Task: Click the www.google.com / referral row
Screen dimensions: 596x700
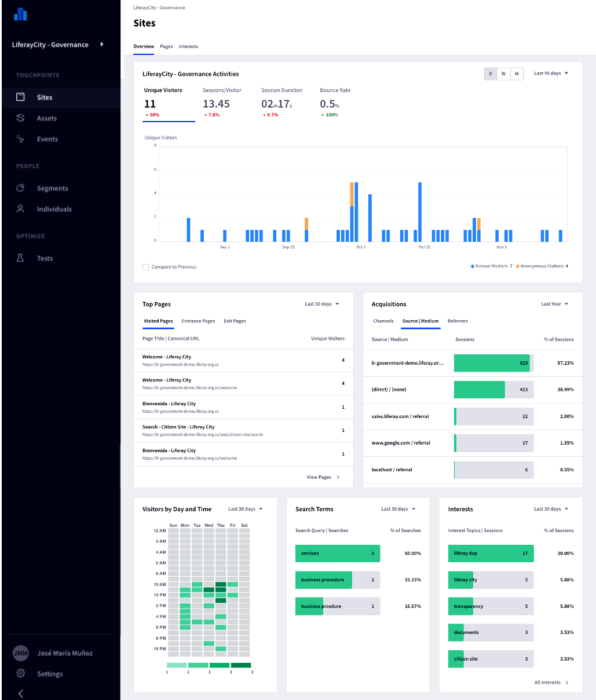Action: (x=473, y=443)
